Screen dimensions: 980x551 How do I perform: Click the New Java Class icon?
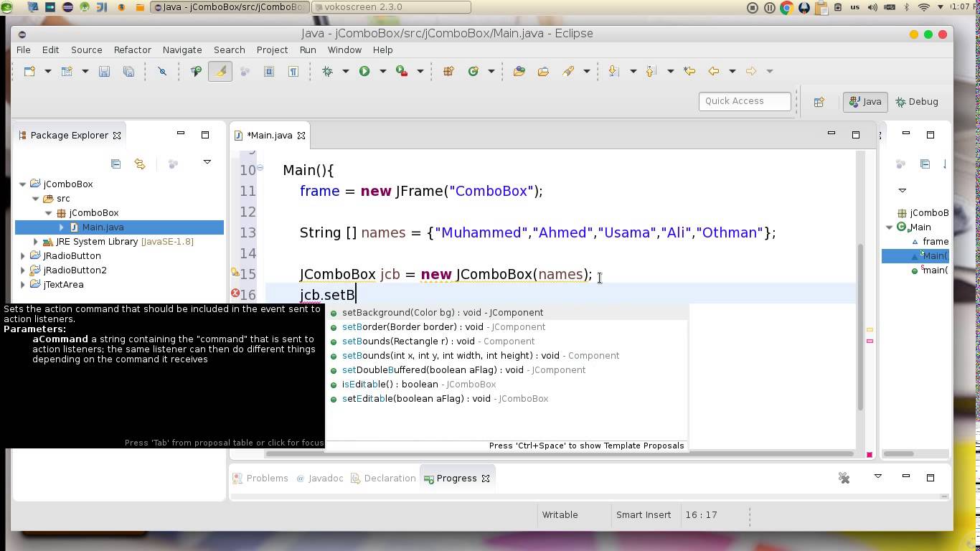coord(473,71)
